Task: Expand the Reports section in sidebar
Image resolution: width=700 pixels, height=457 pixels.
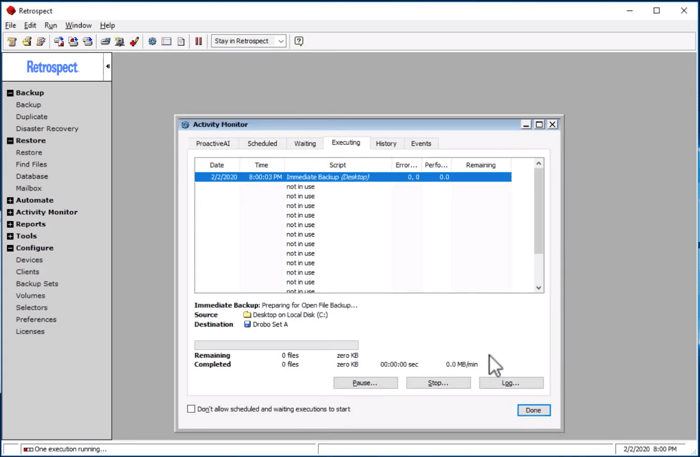Action: tap(10, 224)
